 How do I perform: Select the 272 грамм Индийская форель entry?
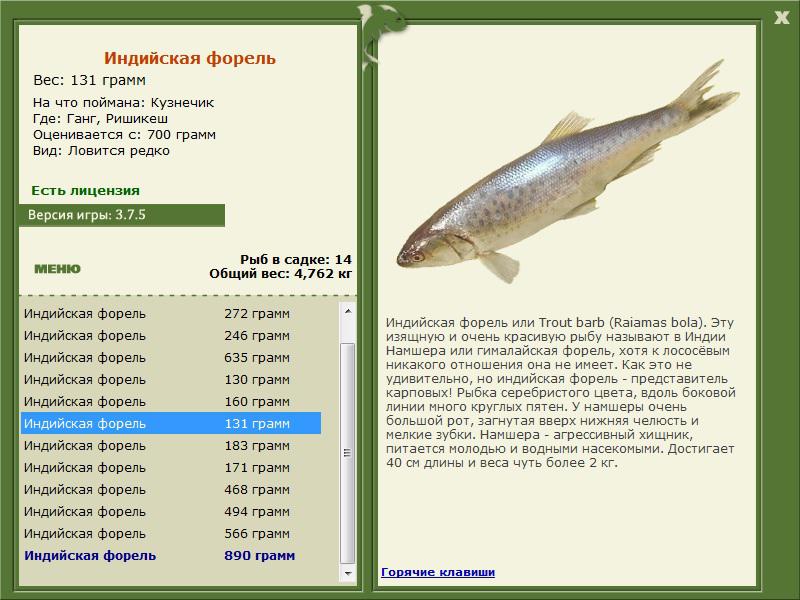point(171,313)
